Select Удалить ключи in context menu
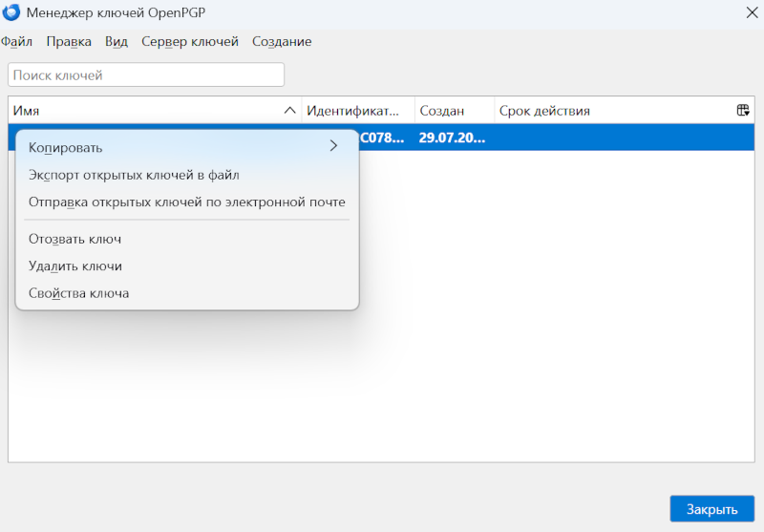The height and width of the screenshot is (532, 764). (187, 266)
